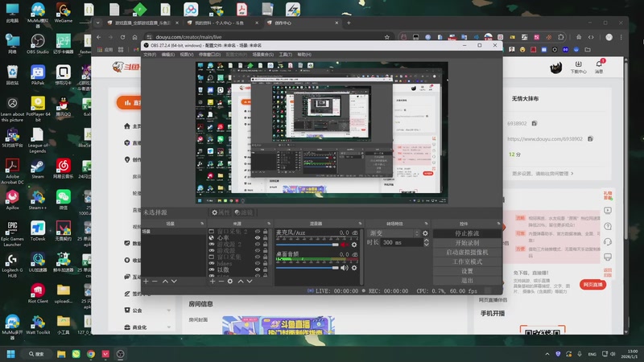Open transition settings gear beside 渐变
This screenshot has height=362, width=644.
[x=426, y=233]
